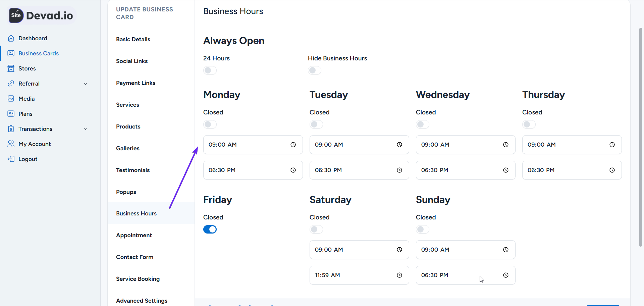Viewport: 644px width, 306px height.
Task: Open the clock picker for Monday opening time
Action: click(x=293, y=145)
